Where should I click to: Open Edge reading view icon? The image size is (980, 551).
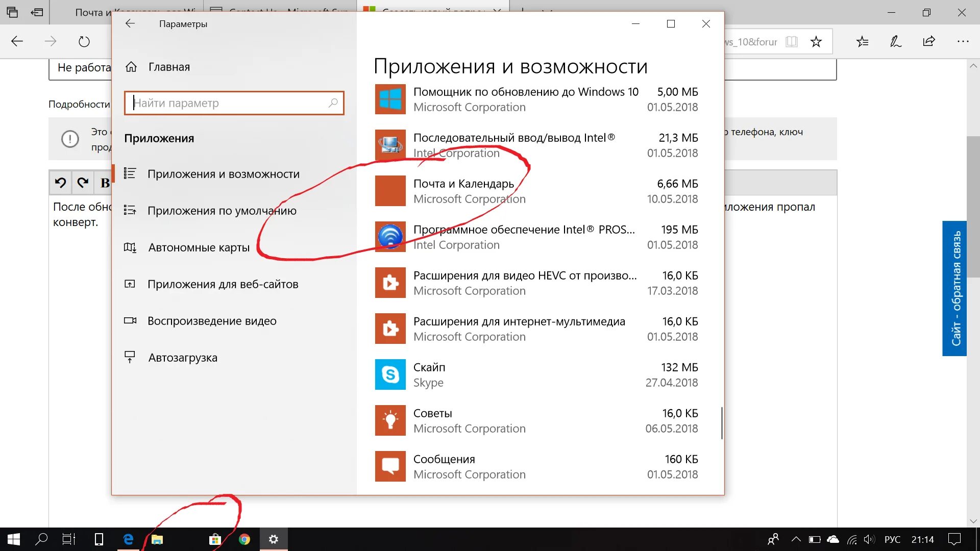(792, 41)
